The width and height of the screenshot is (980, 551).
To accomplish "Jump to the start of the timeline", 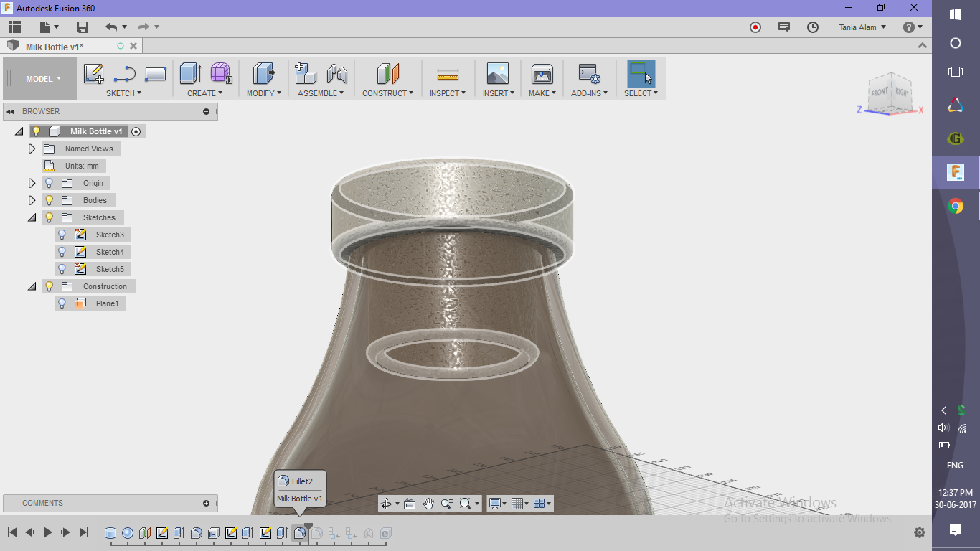I will click(12, 532).
